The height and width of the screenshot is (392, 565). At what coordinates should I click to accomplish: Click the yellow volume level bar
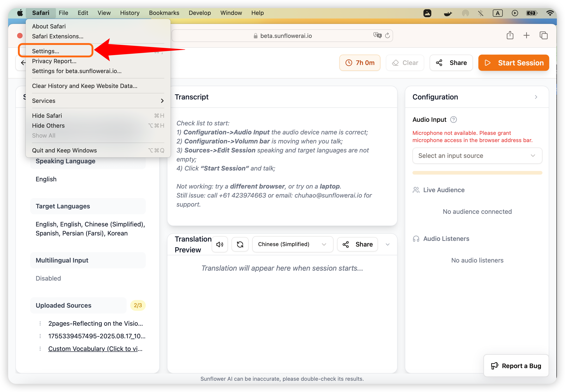[477, 173]
